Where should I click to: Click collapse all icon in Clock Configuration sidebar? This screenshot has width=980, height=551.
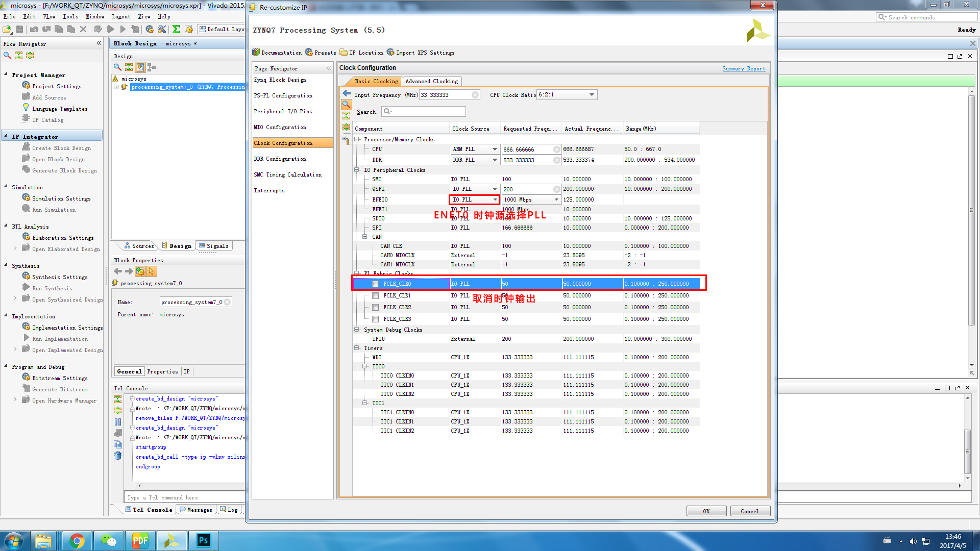point(347,116)
